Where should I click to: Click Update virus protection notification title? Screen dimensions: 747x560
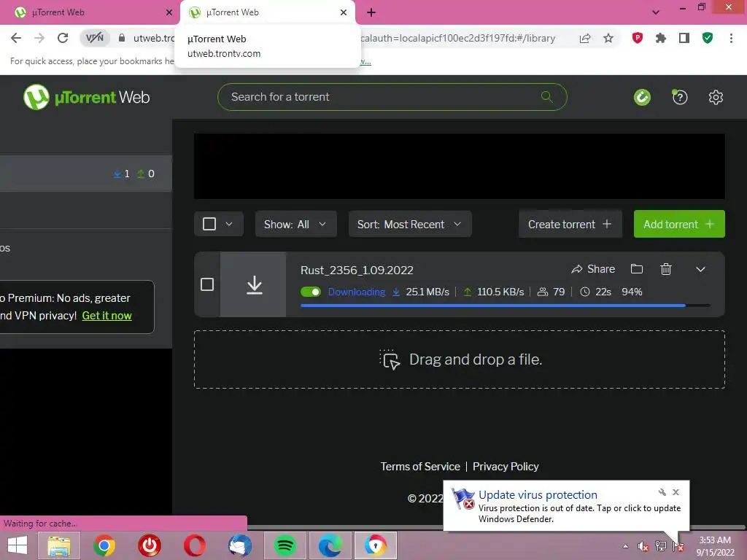pyautogui.click(x=538, y=495)
